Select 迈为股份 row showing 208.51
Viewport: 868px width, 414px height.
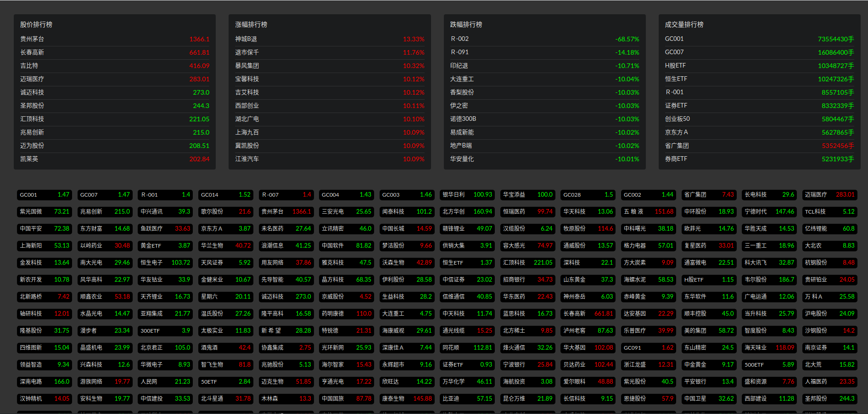[115, 146]
